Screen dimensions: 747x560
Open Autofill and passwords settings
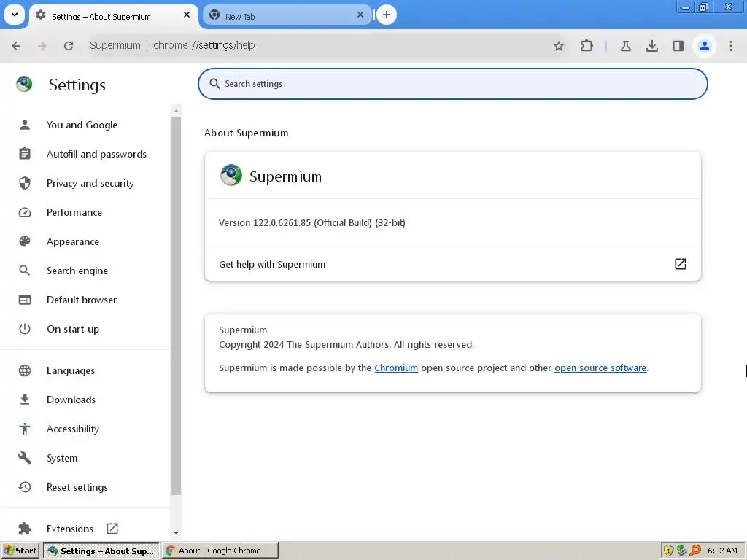coord(96,154)
